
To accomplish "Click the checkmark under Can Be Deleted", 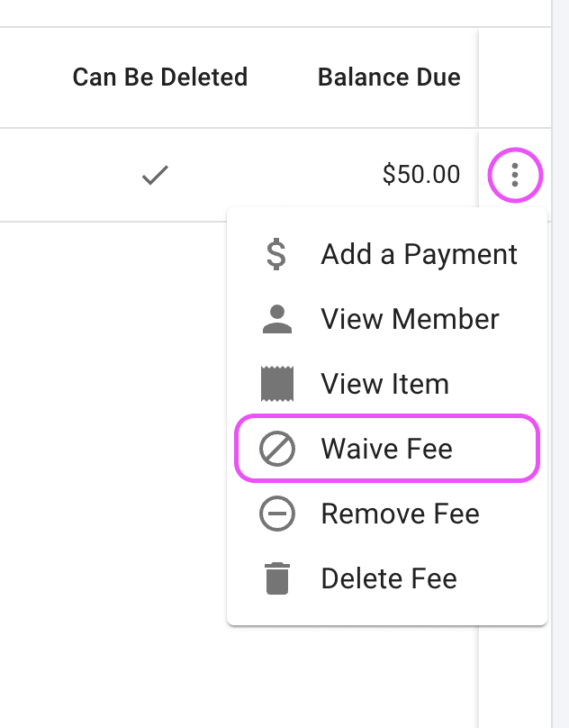I will tap(155, 175).
